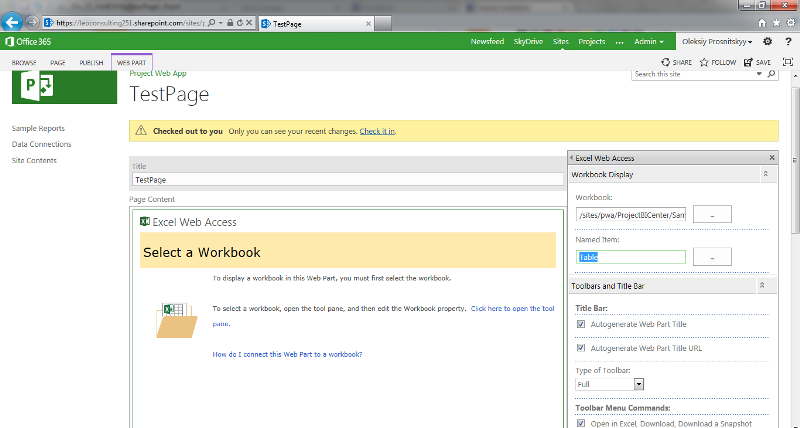Image resolution: width=800 pixels, height=428 pixels.
Task: Open browser tools gear icon
Action: 790,23
